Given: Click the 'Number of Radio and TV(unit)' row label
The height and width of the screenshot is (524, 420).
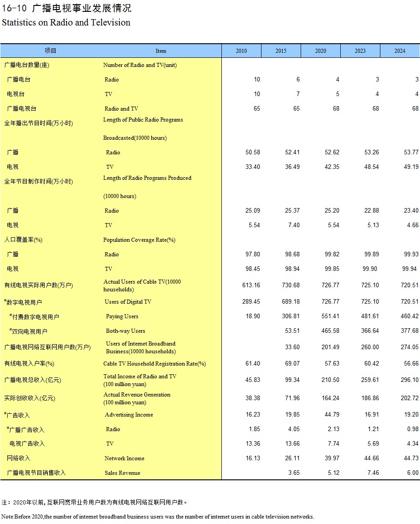Looking at the screenshot, I should click(140, 65).
